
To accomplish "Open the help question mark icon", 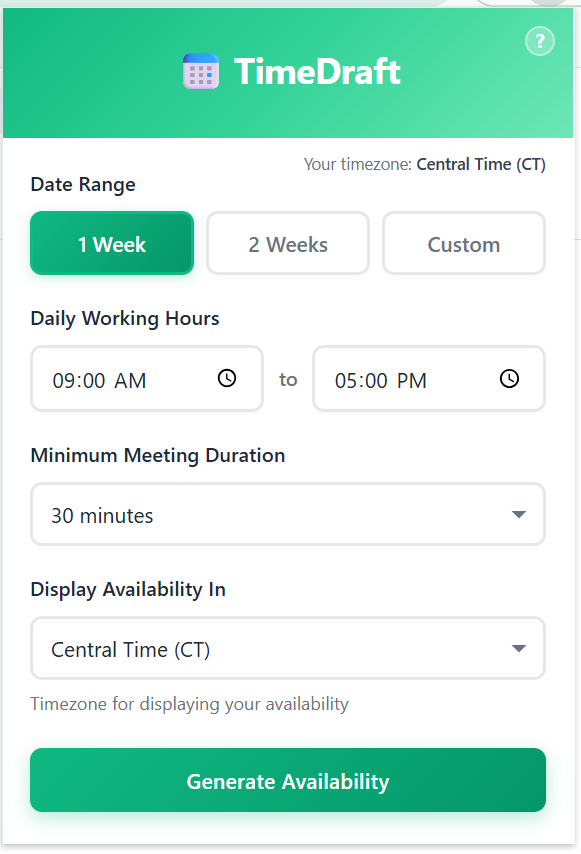I will point(539,41).
